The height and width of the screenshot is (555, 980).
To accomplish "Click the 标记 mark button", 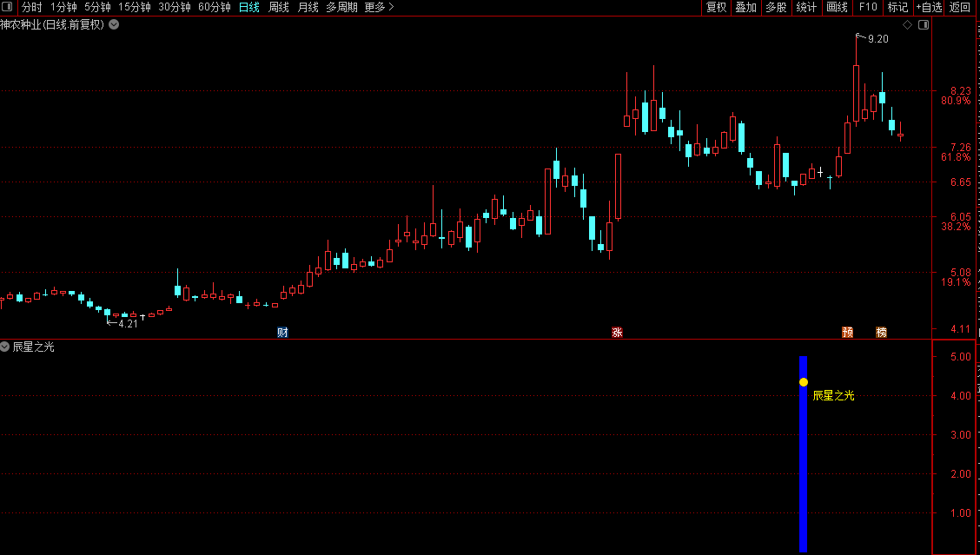I will click(x=898, y=8).
